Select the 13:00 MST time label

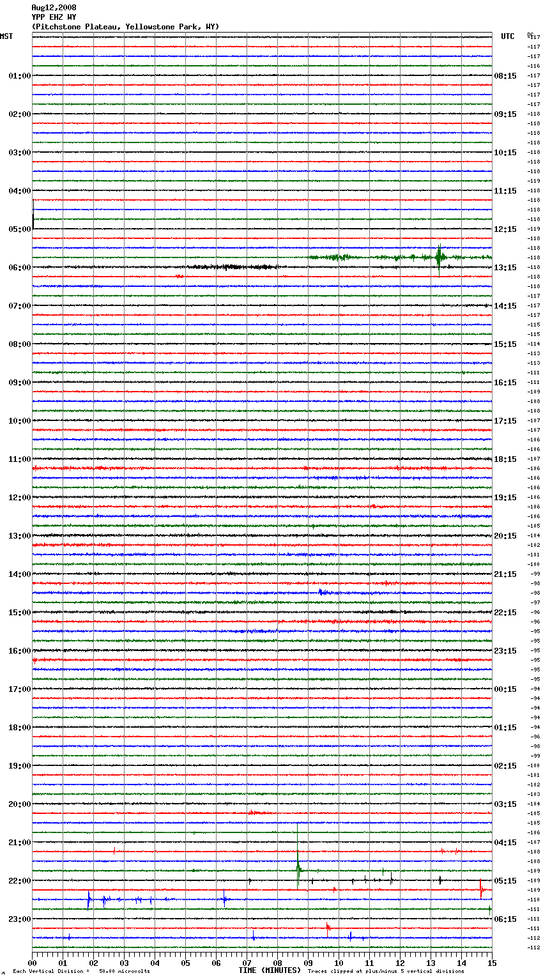point(20,536)
